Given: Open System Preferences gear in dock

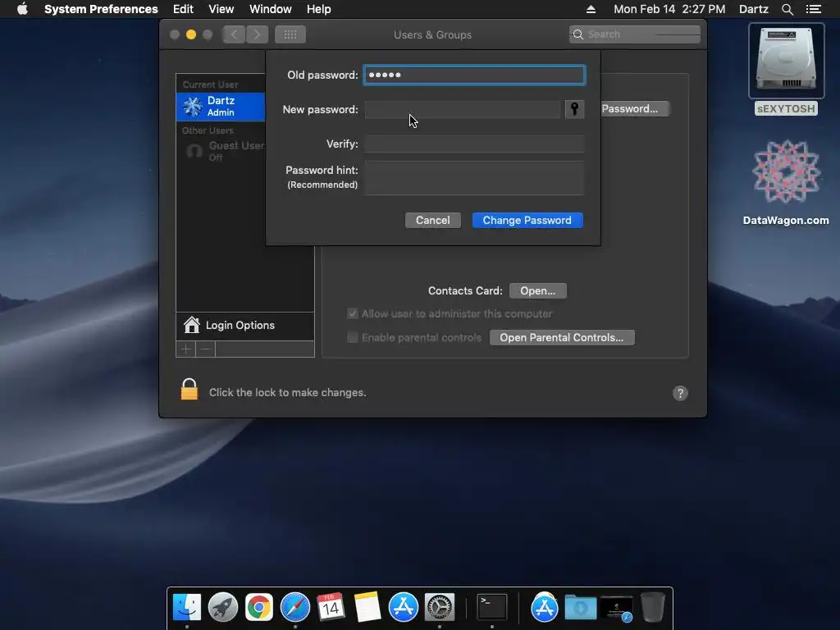Looking at the screenshot, I should click(x=440, y=608).
